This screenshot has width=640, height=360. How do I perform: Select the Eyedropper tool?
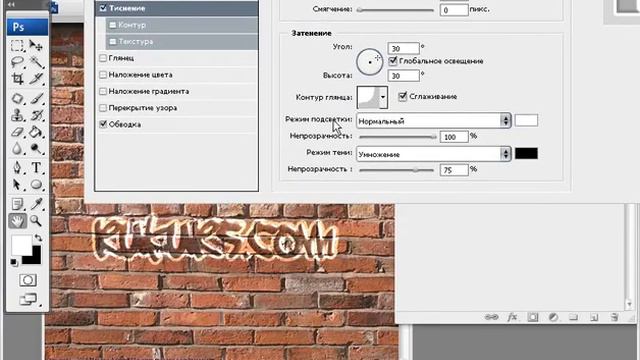[x=36, y=204]
